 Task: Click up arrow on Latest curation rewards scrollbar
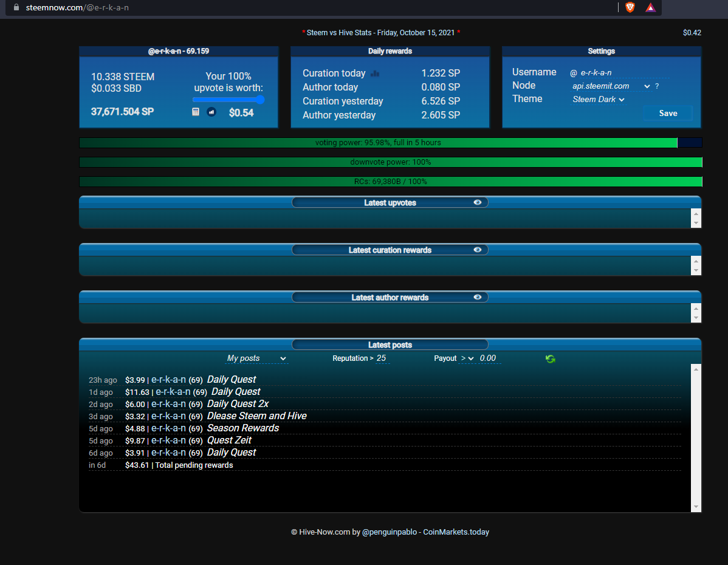(x=696, y=261)
